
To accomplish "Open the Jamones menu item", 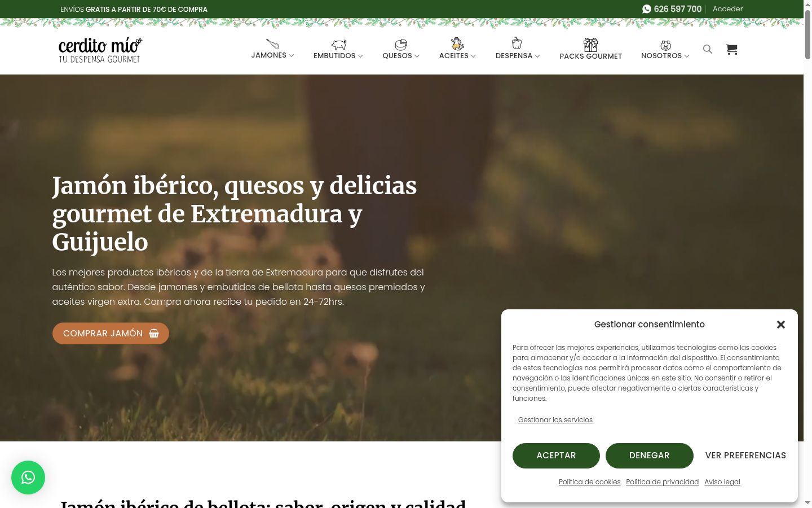I will [x=269, y=55].
